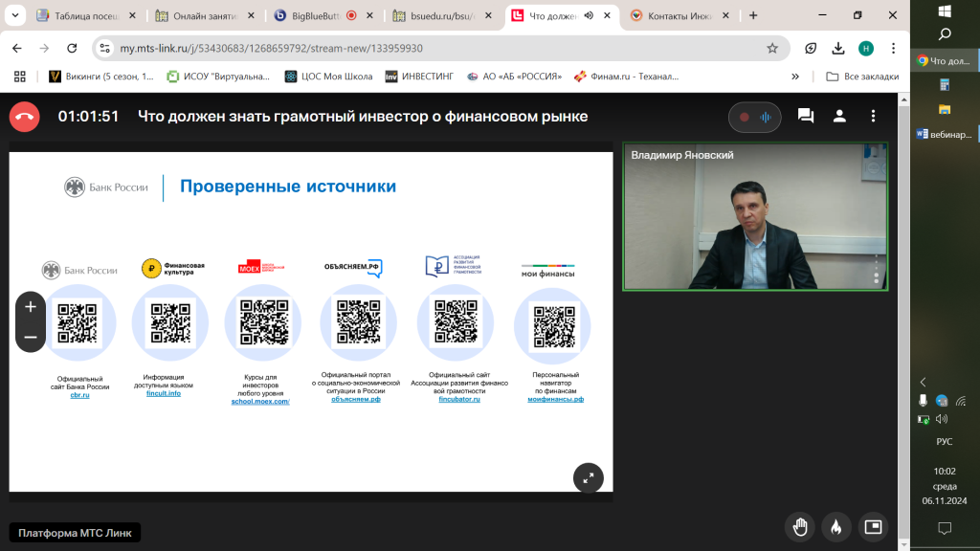
Task: View site information icon in address bar
Action: coord(104,48)
